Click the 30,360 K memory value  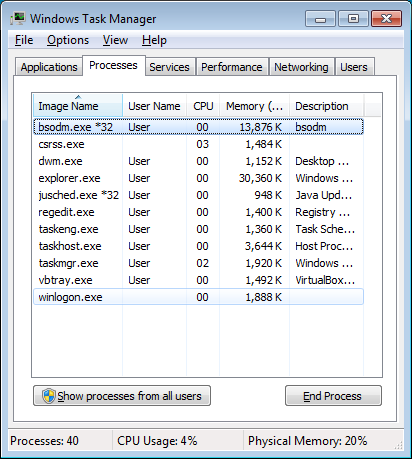(260, 178)
